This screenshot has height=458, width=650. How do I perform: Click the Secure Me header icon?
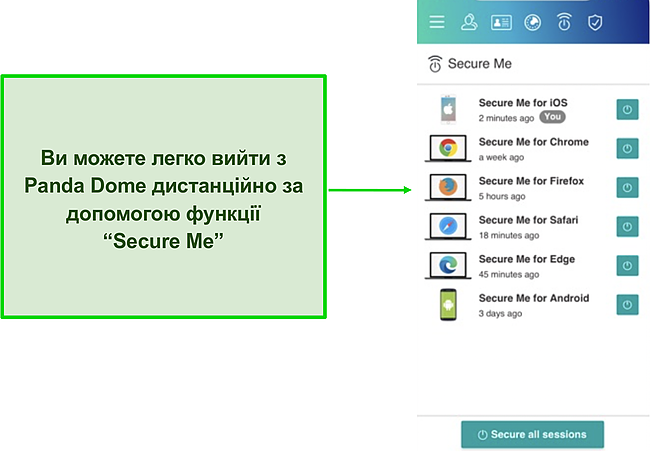coord(435,64)
